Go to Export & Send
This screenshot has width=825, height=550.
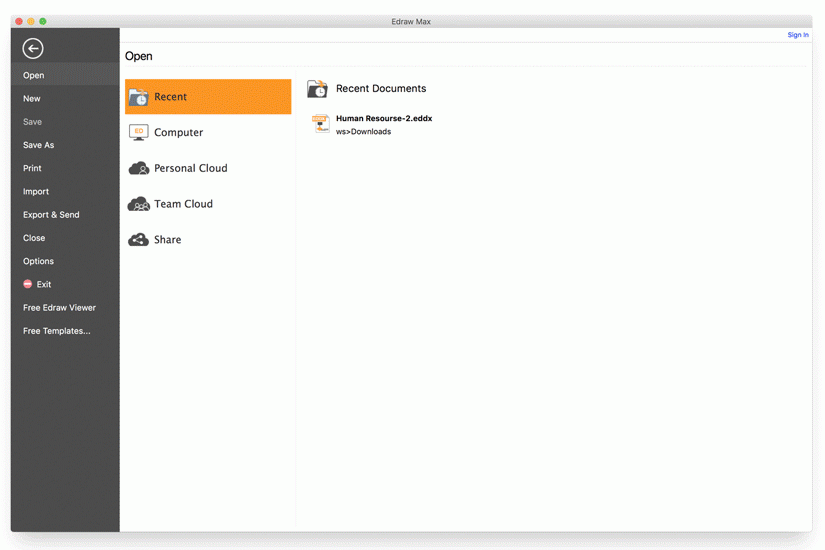coord(51,215)
